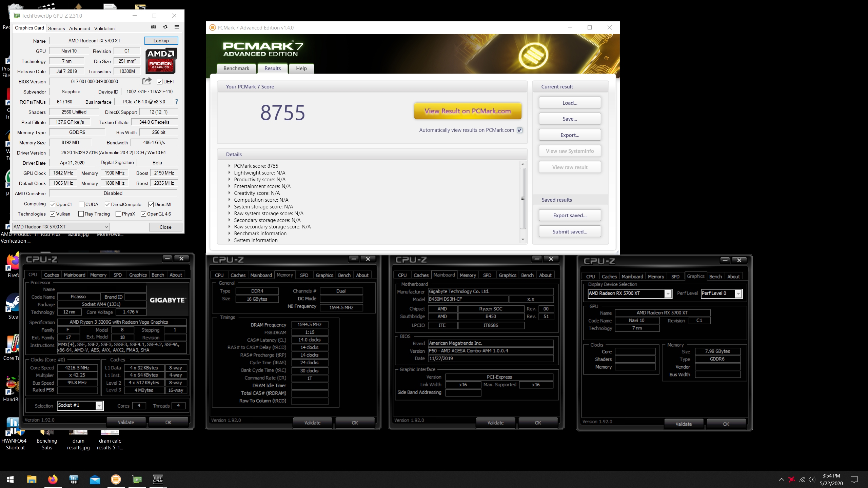Click the PCMark 7 taskbar icon
The image size is (868, 488).
tap(116, 480)
